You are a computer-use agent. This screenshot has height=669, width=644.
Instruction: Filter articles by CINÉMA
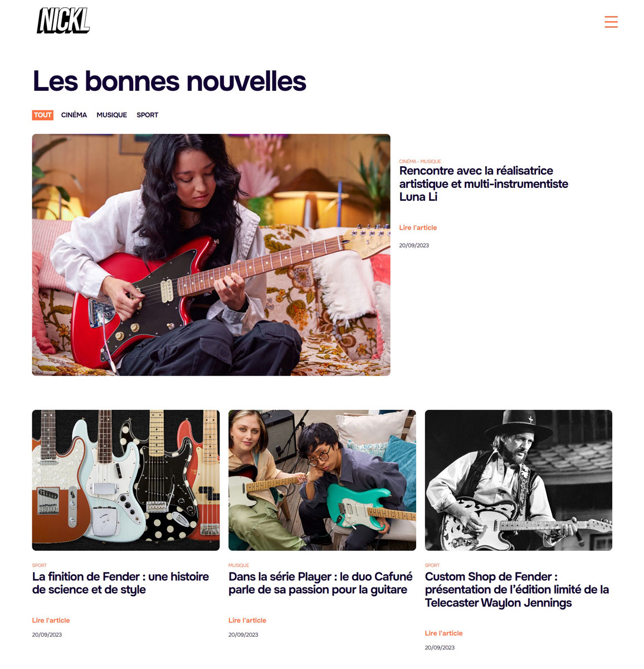point(74,115)
